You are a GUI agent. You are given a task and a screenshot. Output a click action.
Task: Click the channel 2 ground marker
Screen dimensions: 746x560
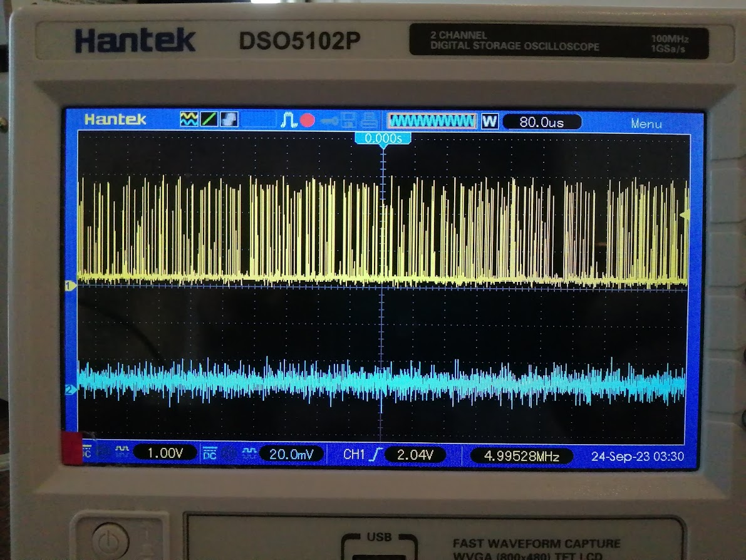[x=70, y=390]
